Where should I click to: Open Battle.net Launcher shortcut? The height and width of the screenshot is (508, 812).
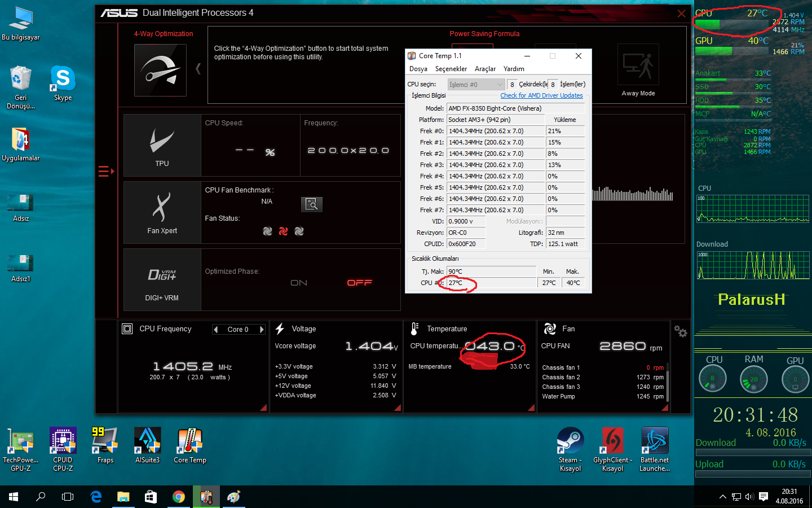point(655,449)
